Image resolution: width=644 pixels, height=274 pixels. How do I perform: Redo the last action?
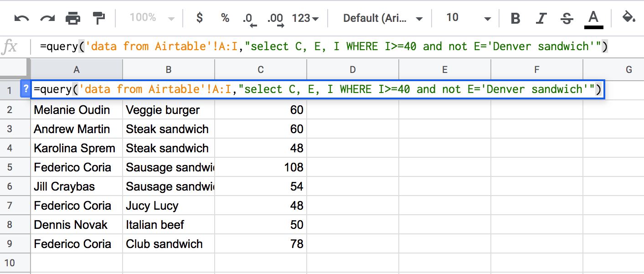click(47, 18)
